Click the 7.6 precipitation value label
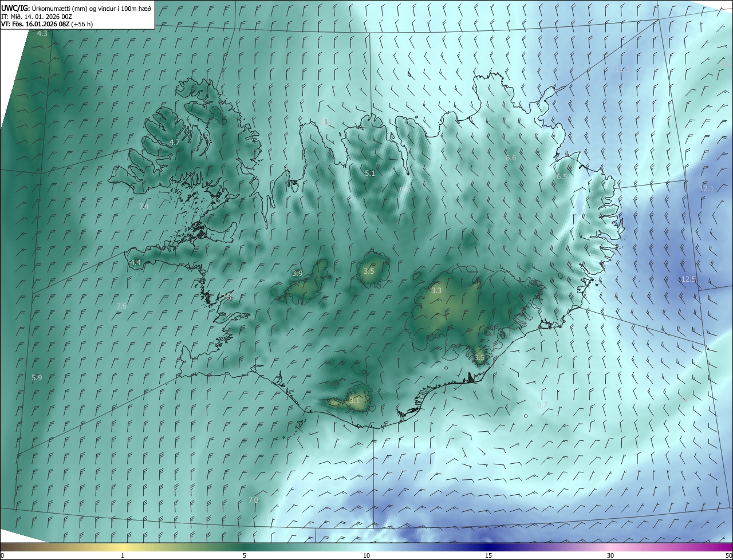Screen dimensions: 733x560 tap(121, 306)
